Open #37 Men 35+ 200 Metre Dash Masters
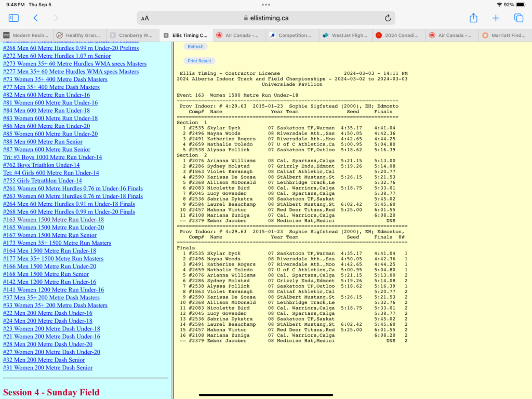532x399 pixels. tap(51, 298)
